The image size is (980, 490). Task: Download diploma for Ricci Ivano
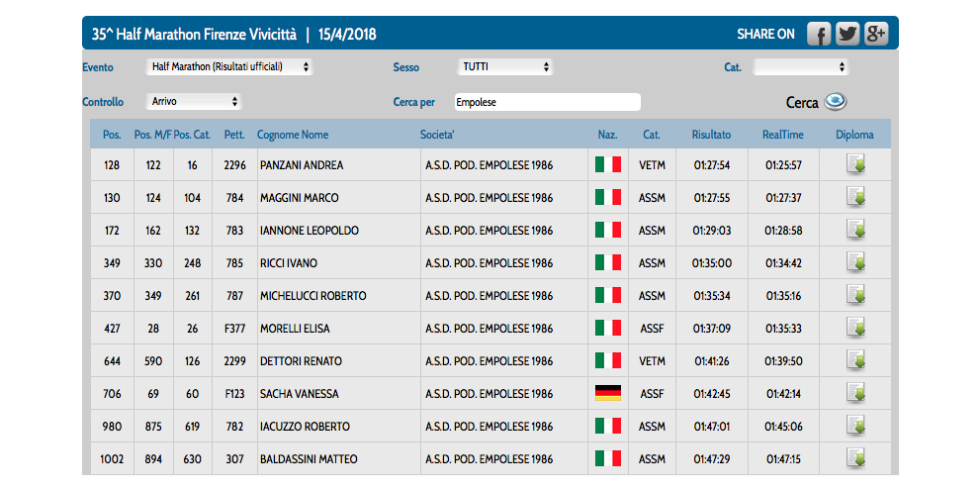855,261
